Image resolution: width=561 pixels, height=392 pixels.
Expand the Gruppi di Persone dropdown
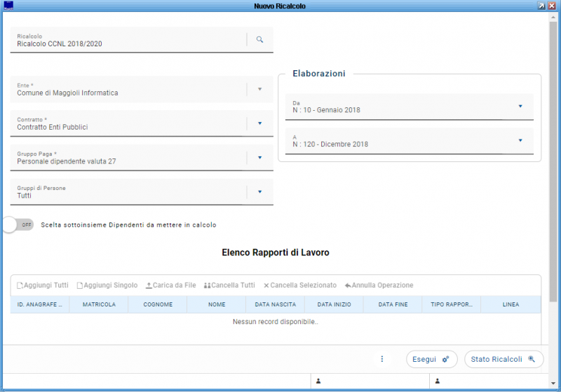259,191
